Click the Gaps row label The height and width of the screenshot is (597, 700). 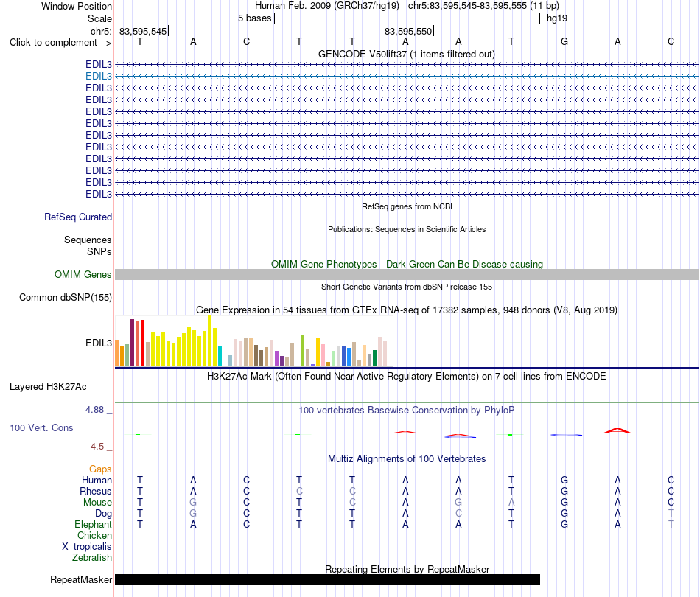tap(100, 469)
